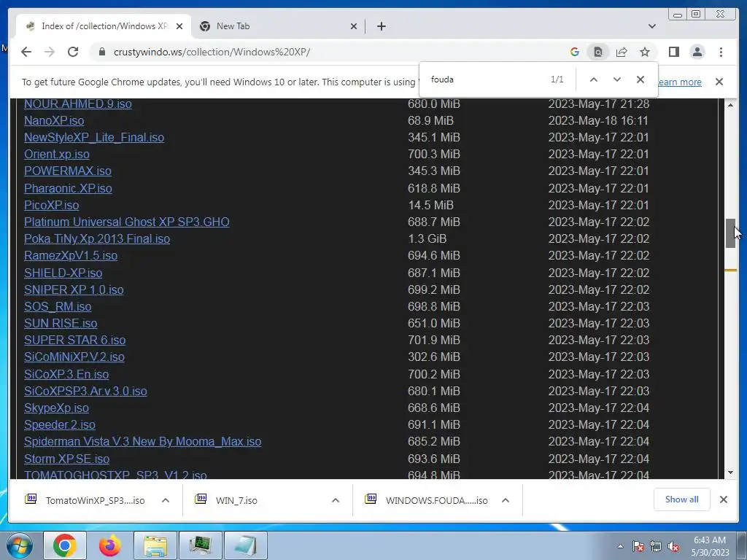The image size is (747, 560).
Task: Click the Poka.TiNy.Xp.2013.Final.iso link
Action: 97,238
